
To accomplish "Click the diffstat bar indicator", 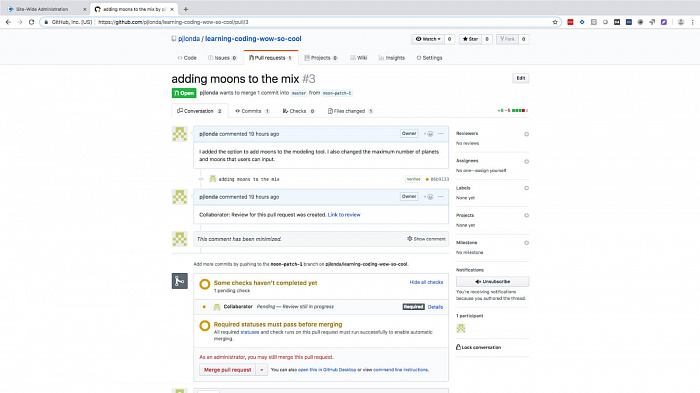I will 513,110.
